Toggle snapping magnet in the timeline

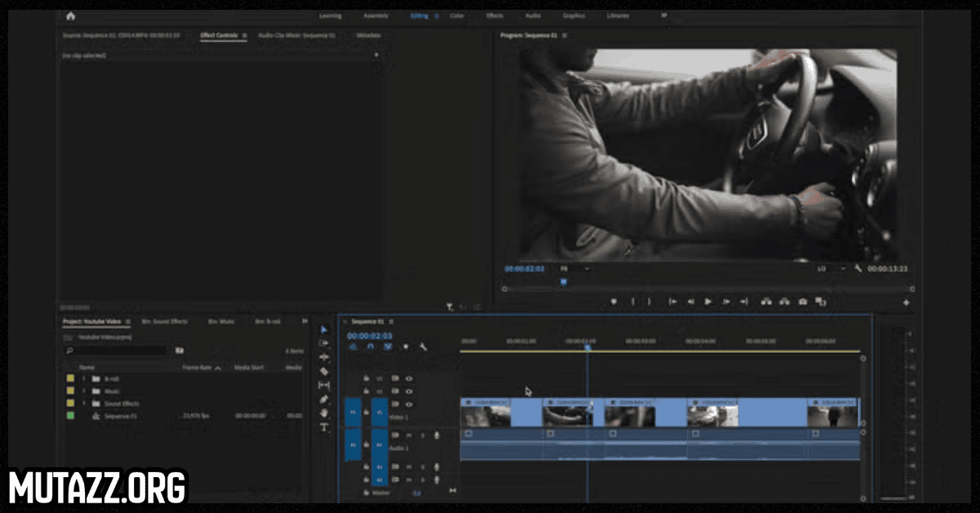[370, 346]
